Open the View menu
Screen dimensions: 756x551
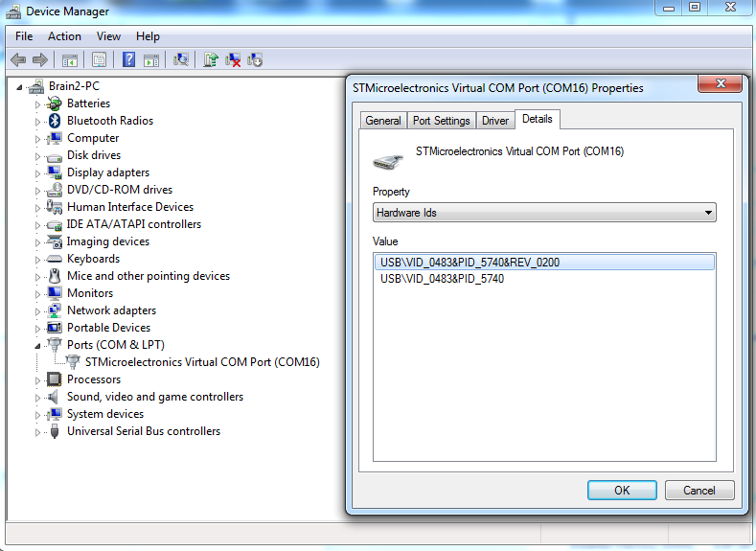(x=108, y=36)
